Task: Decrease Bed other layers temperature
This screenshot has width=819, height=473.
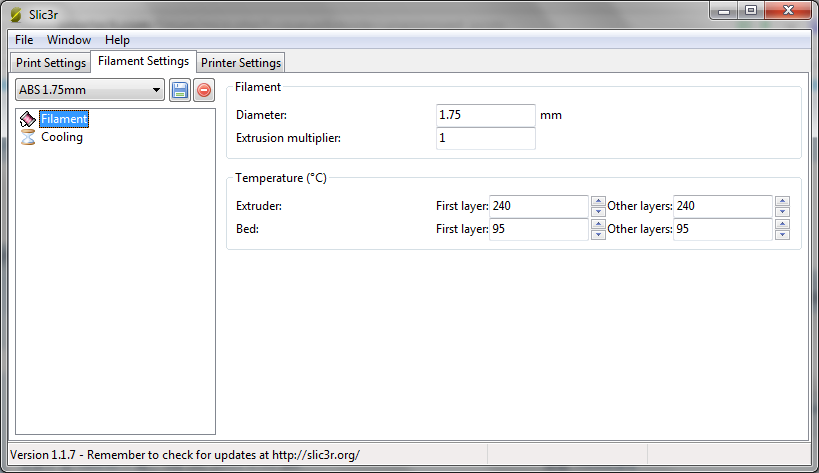Action: coord(782,234)
